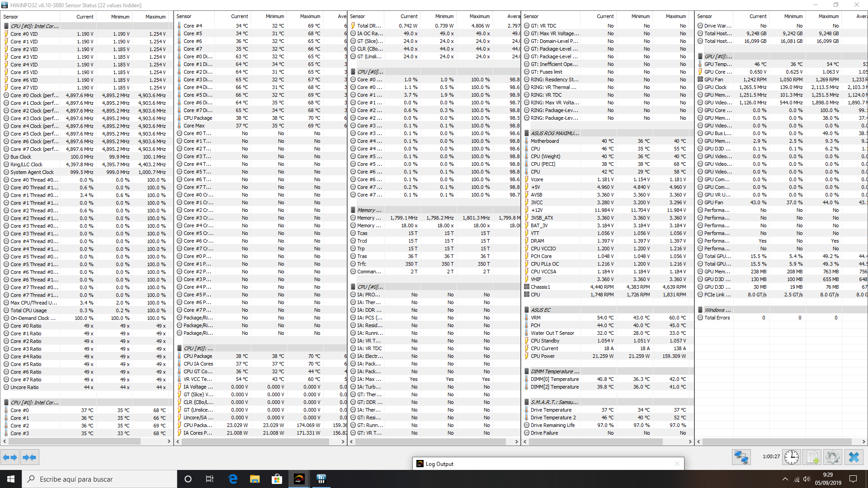Open the network remote monitoring icon
The height and width of the screenshot is (488, 868).
[x=741, y=457]
